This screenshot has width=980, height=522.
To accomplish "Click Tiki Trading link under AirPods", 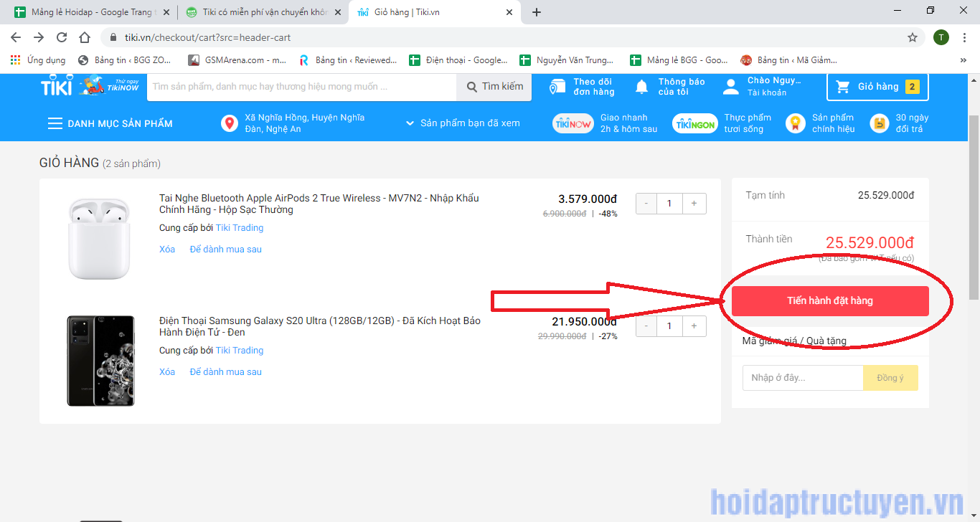I will coord(240,227).
